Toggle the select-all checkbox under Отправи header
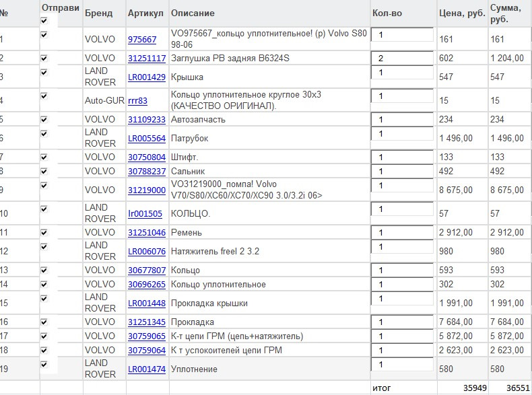 pos(44,21)
